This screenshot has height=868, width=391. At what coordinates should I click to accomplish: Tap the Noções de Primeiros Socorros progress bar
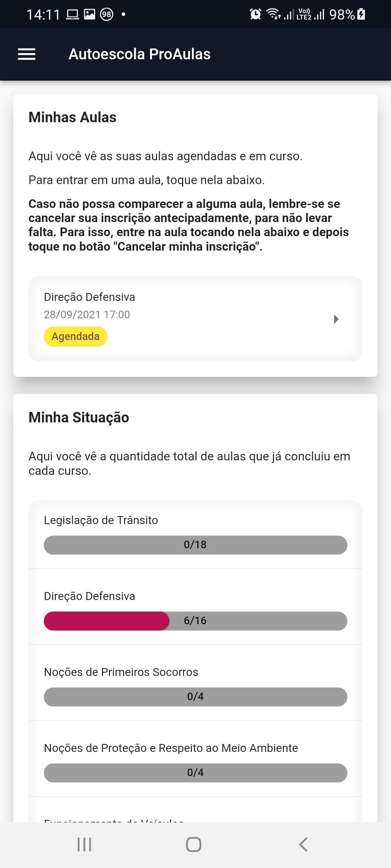195,697
